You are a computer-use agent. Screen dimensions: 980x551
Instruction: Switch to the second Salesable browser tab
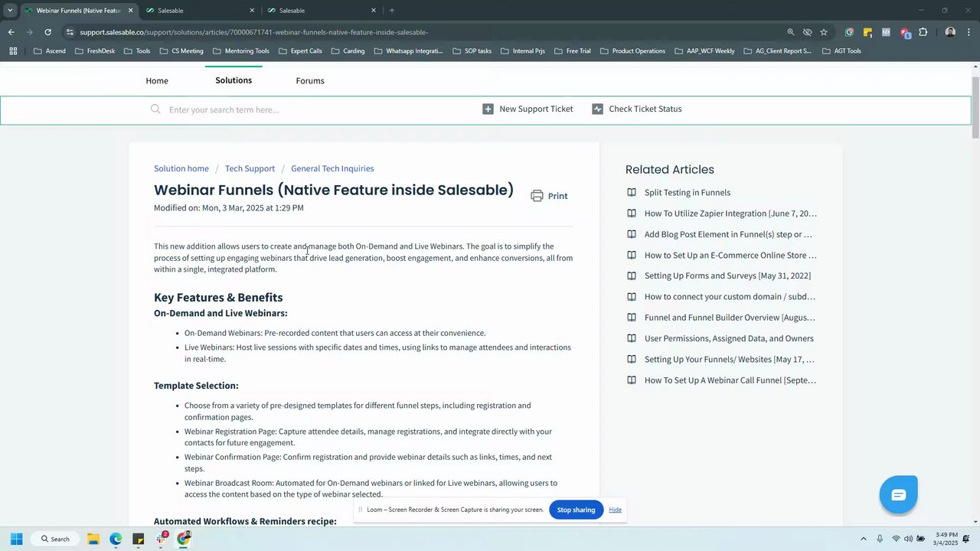pyautogui.click(x=201, y=11)
